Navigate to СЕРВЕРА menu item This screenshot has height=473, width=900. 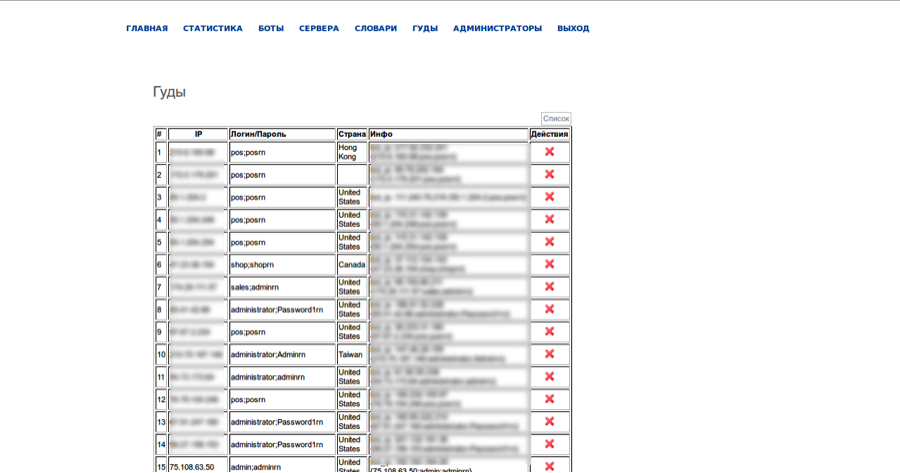click(x=319, y=29)
